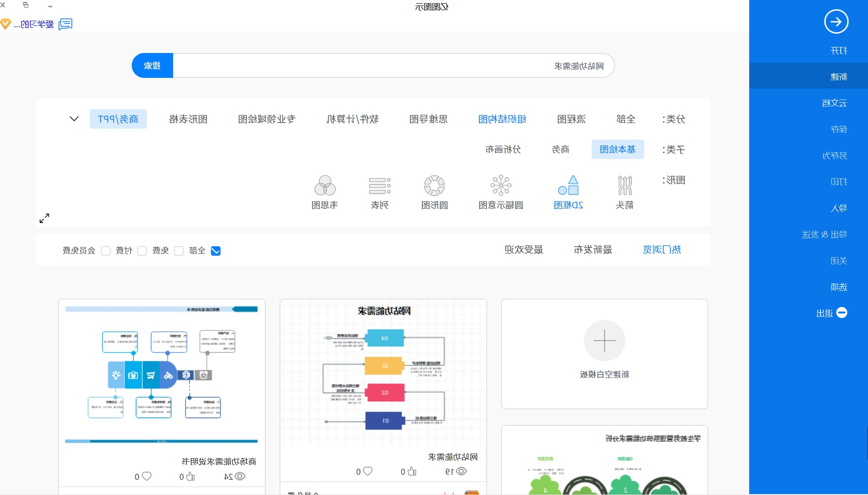Select the 专业领域绘图 category
The image size is (868, 495).
coord(267,119)
